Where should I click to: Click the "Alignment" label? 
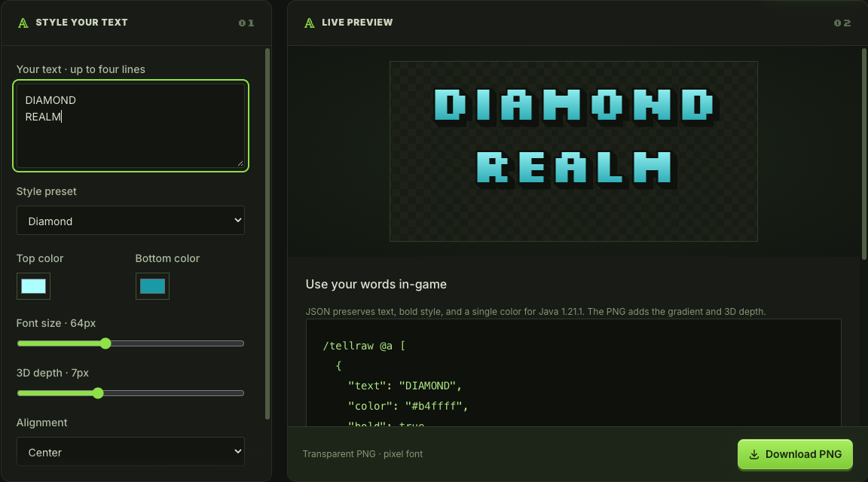pos(41,423)
